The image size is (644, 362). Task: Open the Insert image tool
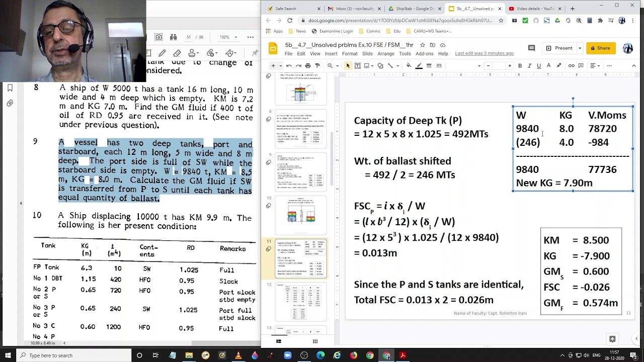pos(368,66)
